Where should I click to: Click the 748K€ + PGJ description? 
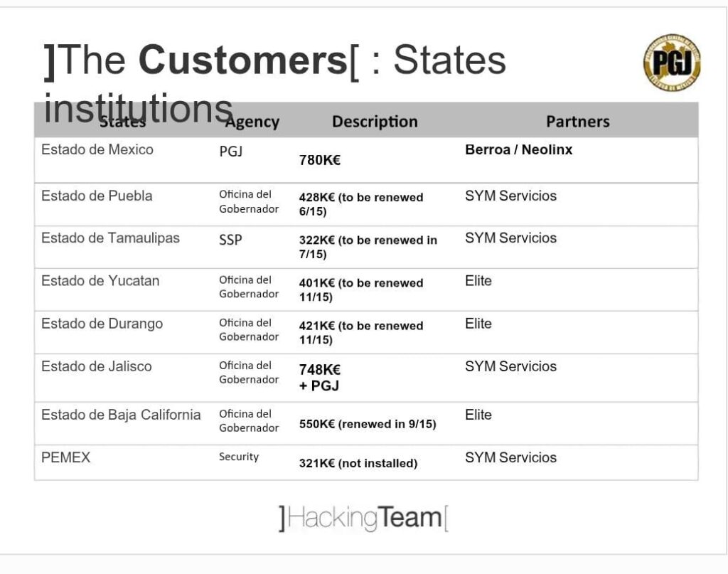pos(320,378)
